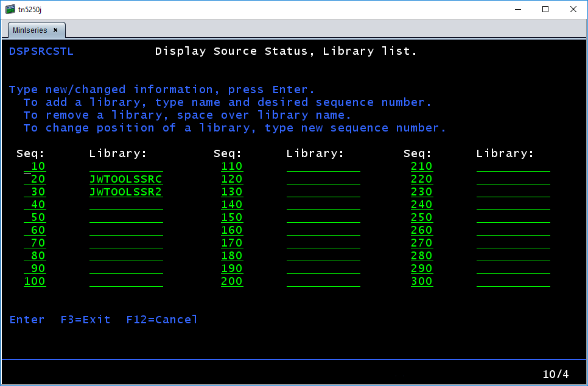The image size is (588, 386).
Task: Click 'To remove a library' instruction line
Action: coord(187,115)
